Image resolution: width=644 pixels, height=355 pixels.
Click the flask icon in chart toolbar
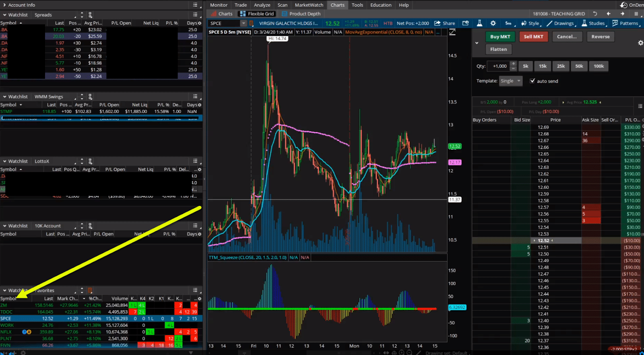pyautogui.click(x=479, y=23)
